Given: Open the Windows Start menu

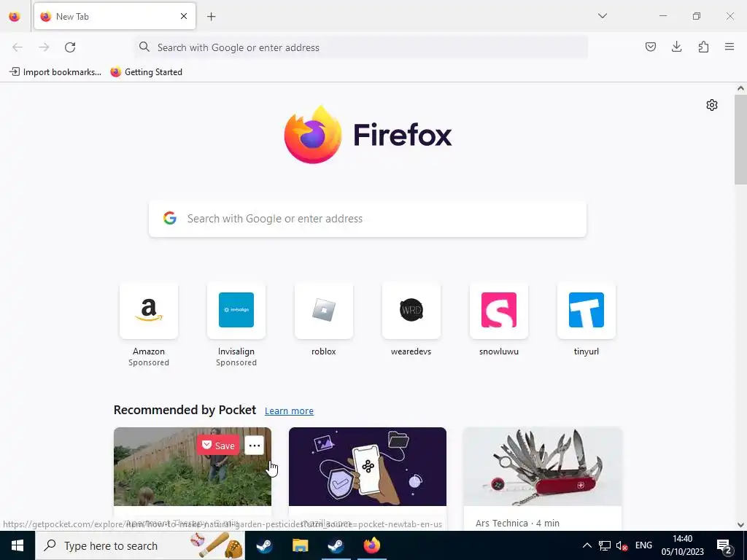Looking at the screenshot, I should (18, 545).
